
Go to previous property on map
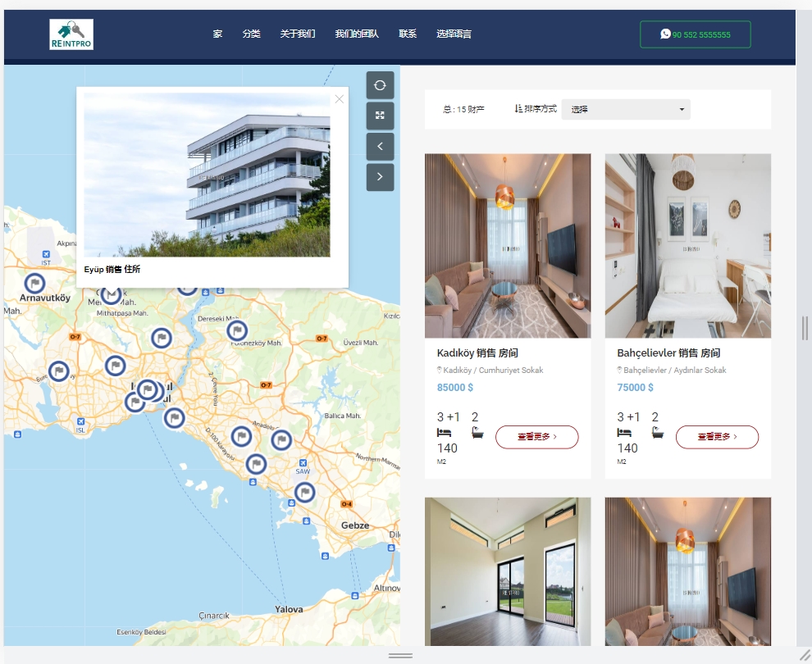coord(380,147)
